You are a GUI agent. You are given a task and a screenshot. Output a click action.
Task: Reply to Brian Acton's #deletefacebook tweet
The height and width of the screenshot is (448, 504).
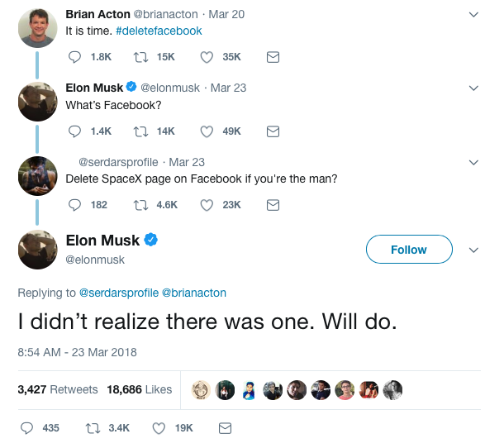point(74,57)
